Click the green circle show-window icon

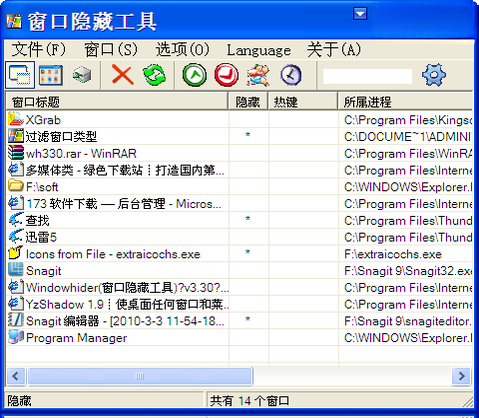[x=194, y=75]
